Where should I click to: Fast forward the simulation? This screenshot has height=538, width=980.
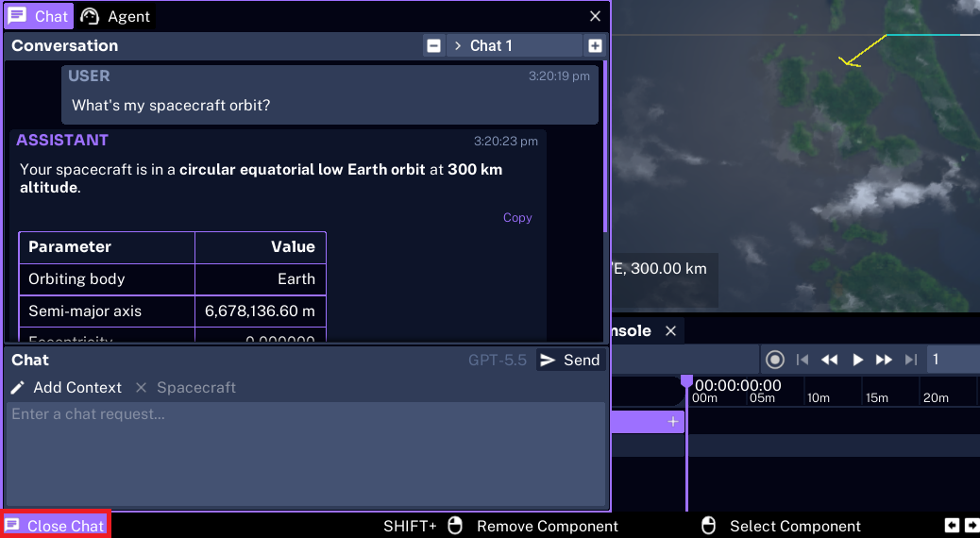point(884,360)
